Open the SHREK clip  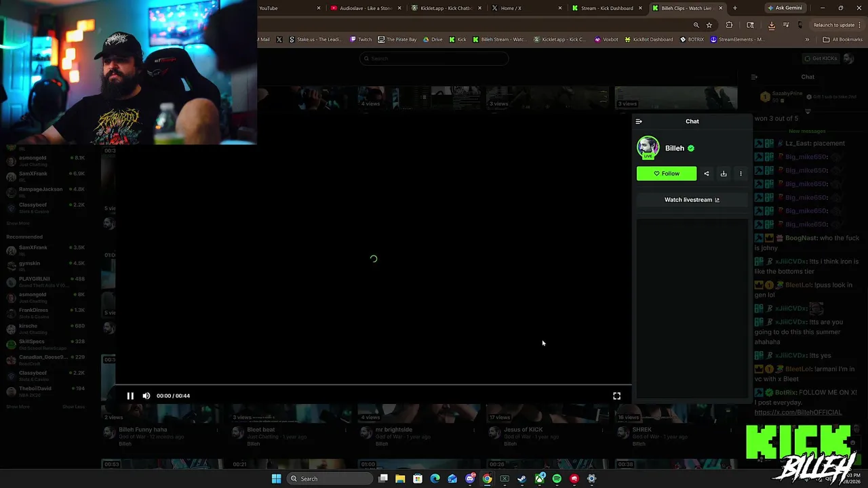pyautogui.click(x=642, y=430)
